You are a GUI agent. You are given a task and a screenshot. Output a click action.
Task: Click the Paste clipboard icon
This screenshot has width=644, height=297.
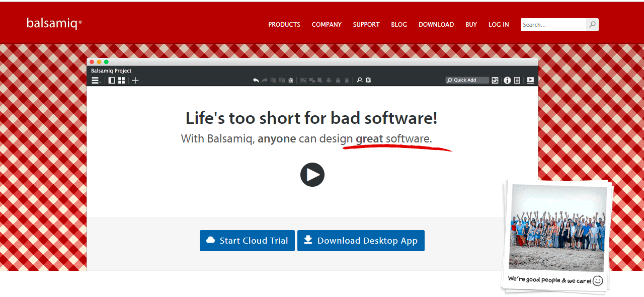291,80
